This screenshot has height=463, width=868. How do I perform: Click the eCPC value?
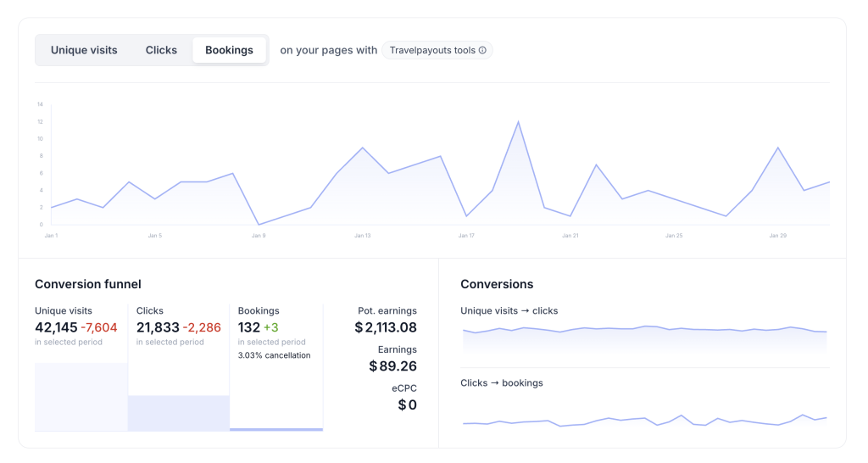tap(407, 404)
